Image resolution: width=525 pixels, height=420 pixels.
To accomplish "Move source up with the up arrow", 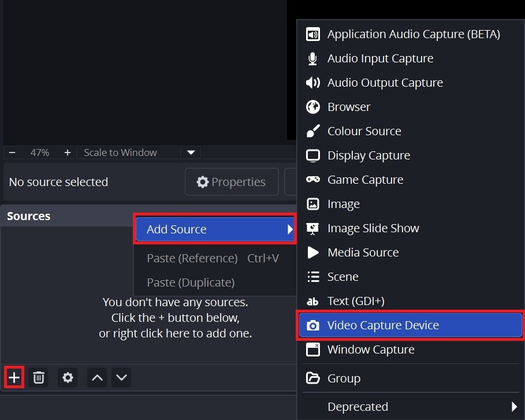I will pos(98,378).
